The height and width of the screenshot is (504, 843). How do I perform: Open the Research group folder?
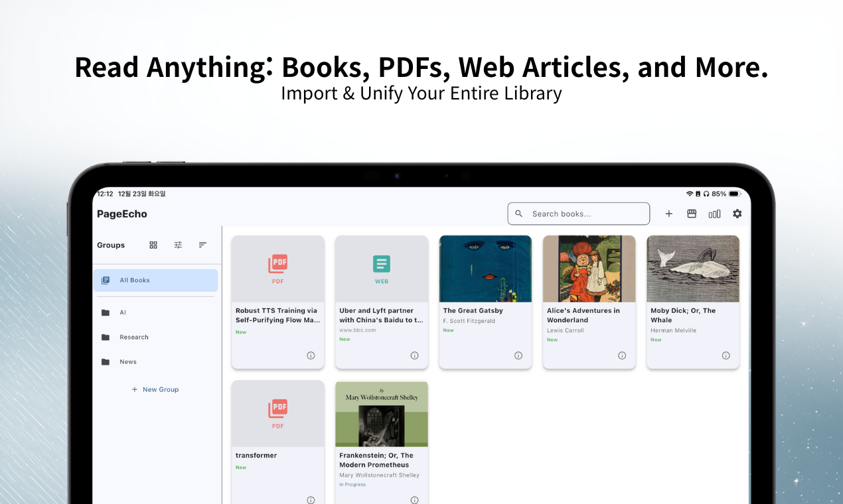134,337
